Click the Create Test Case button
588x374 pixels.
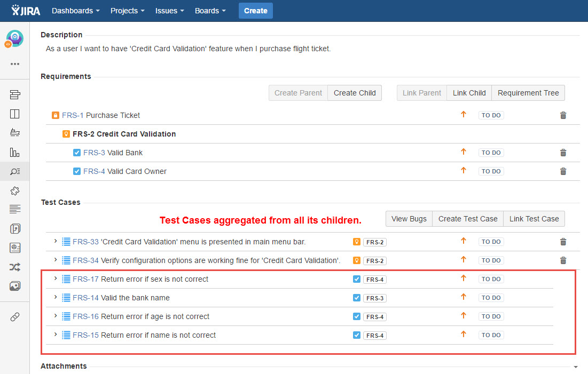click(x=468, y=219)
